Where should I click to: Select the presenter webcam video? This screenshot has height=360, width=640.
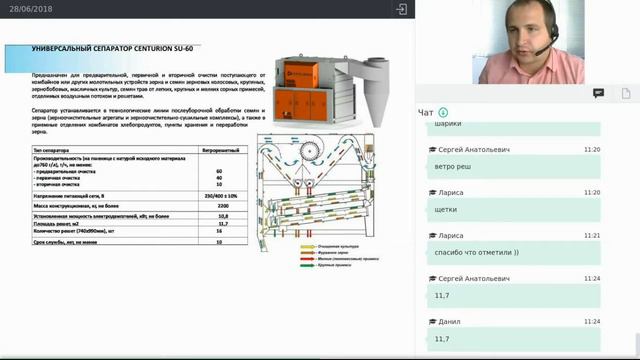coord(529,42)
